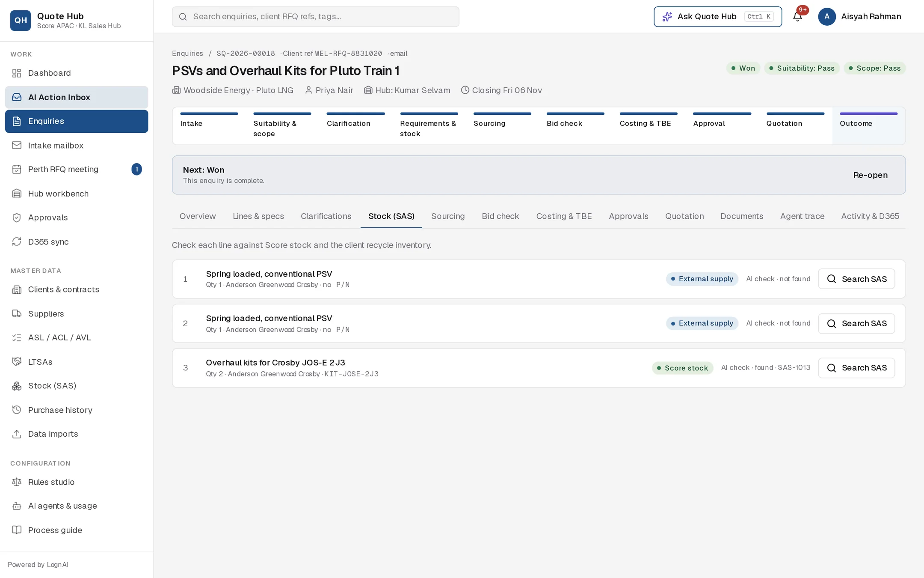Switch to the Overview tab
Image resolution: width=924 pixels, height=578 pixels.
[198, 216]
